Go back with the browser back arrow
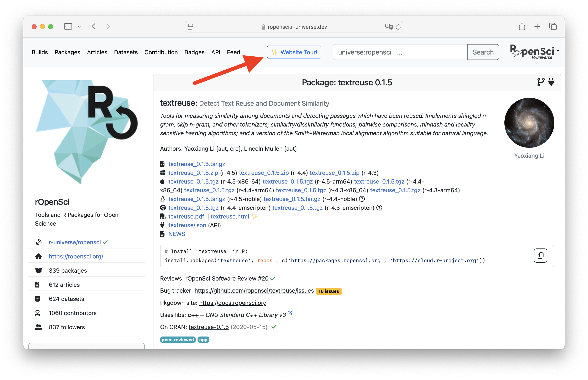 click(x=94, y=26)
